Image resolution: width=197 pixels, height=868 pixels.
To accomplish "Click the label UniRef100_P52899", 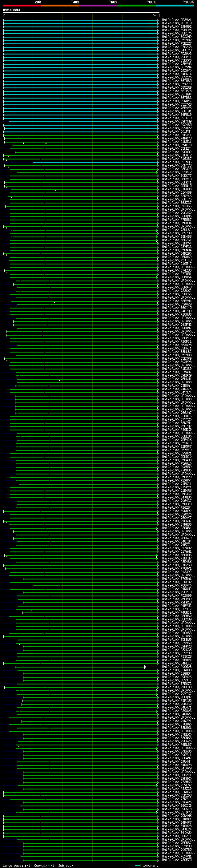I will click(x=177, y=595).
